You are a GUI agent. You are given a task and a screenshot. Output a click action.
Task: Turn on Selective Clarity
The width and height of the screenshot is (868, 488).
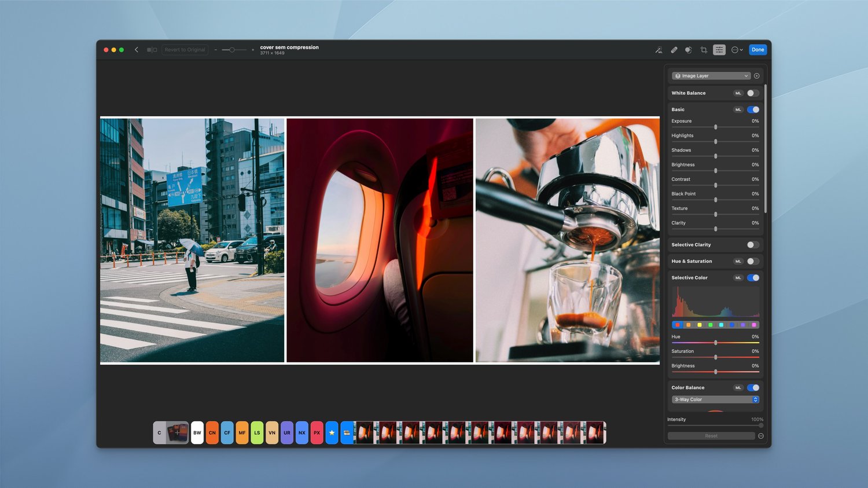click(752, 244)
